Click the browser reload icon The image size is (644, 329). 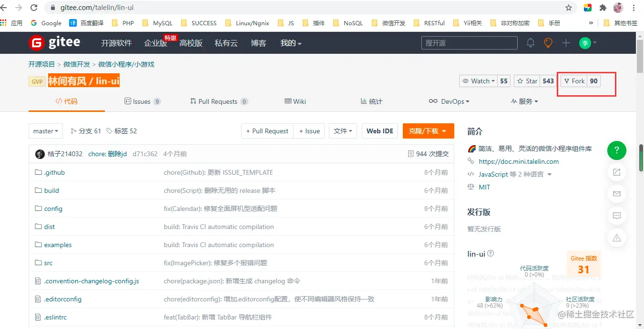coord(34,8)
